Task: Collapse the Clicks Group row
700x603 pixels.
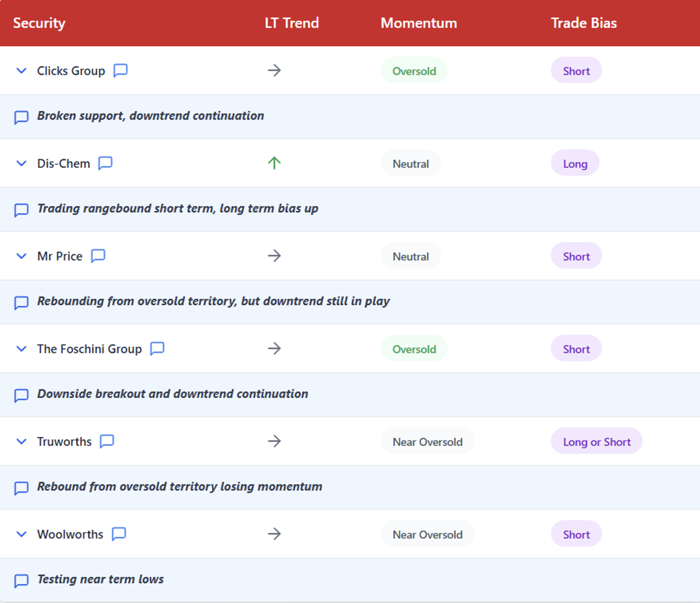Action: [x=21, y=71]
